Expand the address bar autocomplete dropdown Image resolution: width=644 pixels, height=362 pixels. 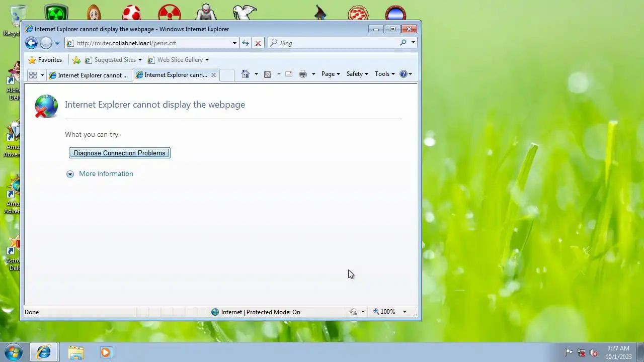(234, 43)
